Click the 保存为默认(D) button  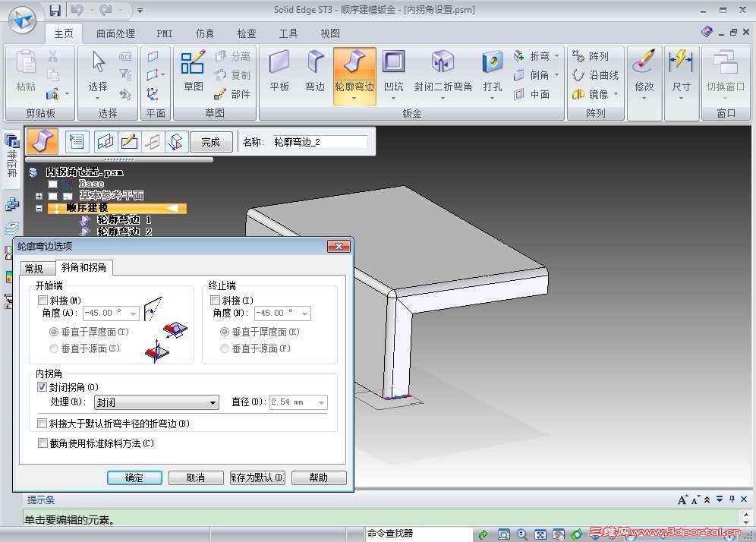pos(257,477)
